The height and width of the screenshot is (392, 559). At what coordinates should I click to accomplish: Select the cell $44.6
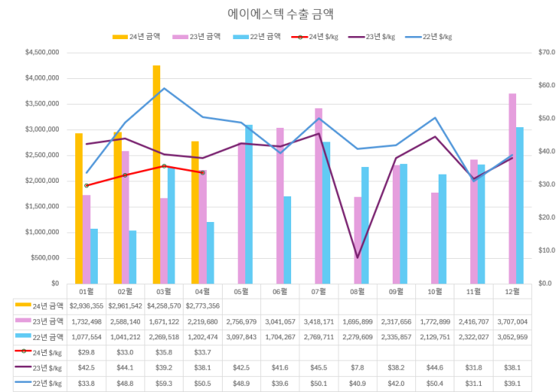click(435, 368)
